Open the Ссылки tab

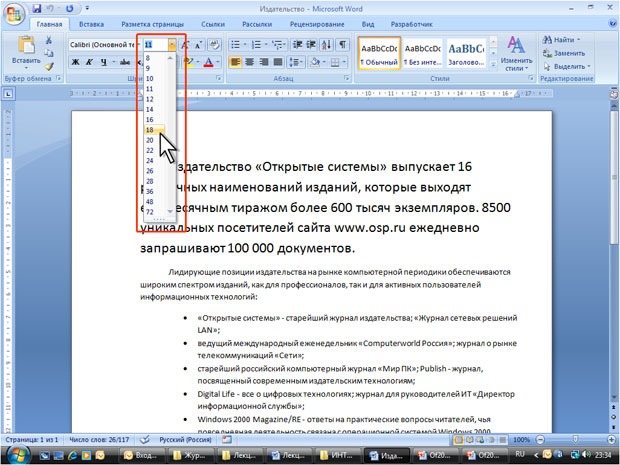tap(213, 24)
